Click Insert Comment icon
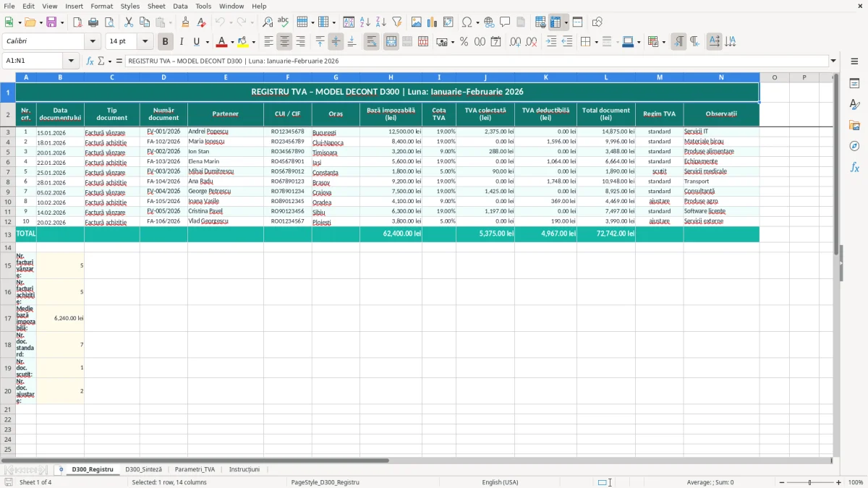This screenshot has width=868, height=488. (x=505, y=22)
